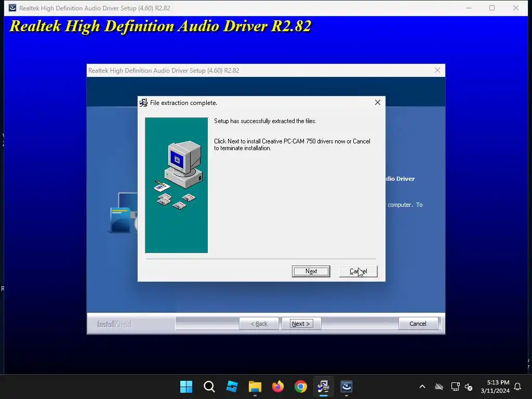532x399 pixels.
Task: Launch Google Chrome from the taskbar
Action: tap(301, 387)
